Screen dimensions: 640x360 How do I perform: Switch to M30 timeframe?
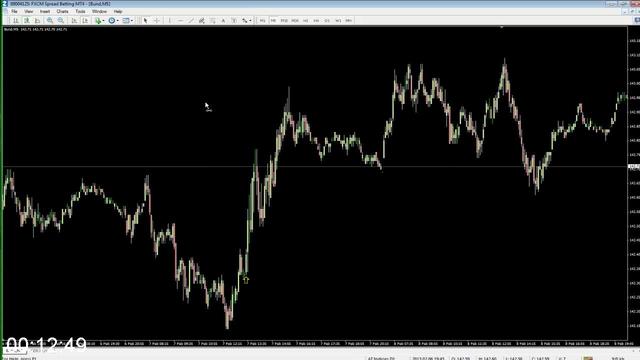(x=295, y=20)
